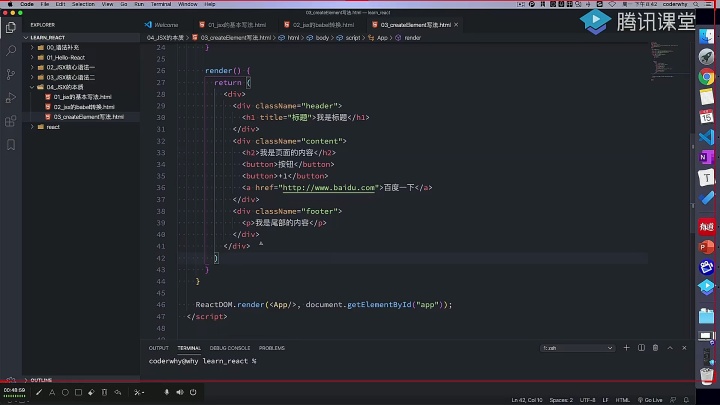Open Source Control view in activity bar
720x405 pixels.
(x=11, y=74)
